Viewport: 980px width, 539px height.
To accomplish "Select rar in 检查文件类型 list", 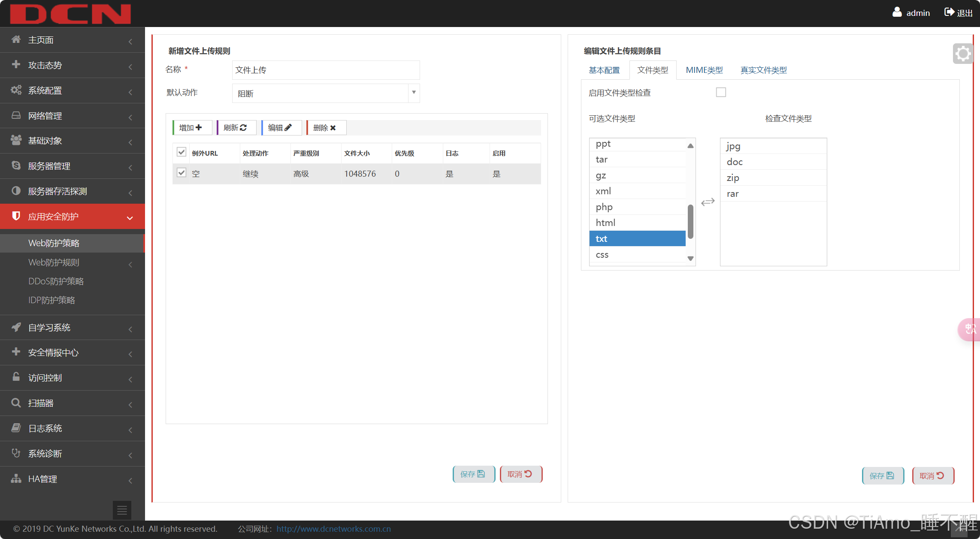I will [x=773, y=194].
